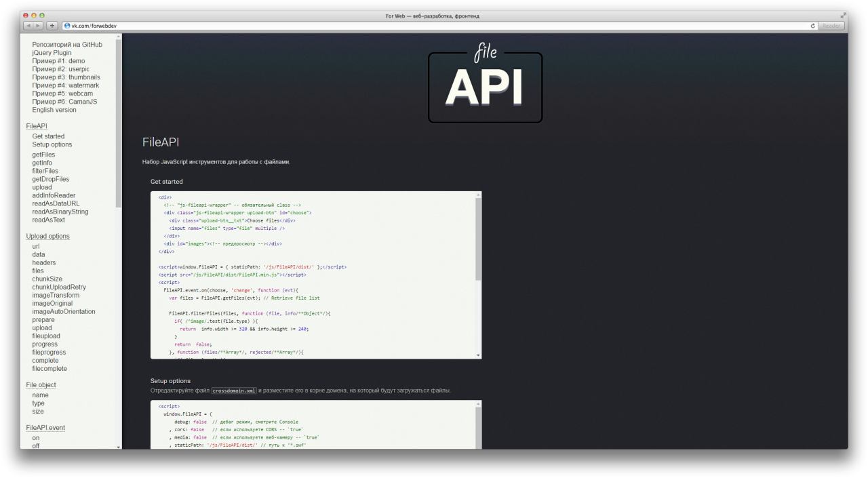Select imageTransform in sidebar
The width and height of the screenshot is (868, 478).
tap(56, 295)
